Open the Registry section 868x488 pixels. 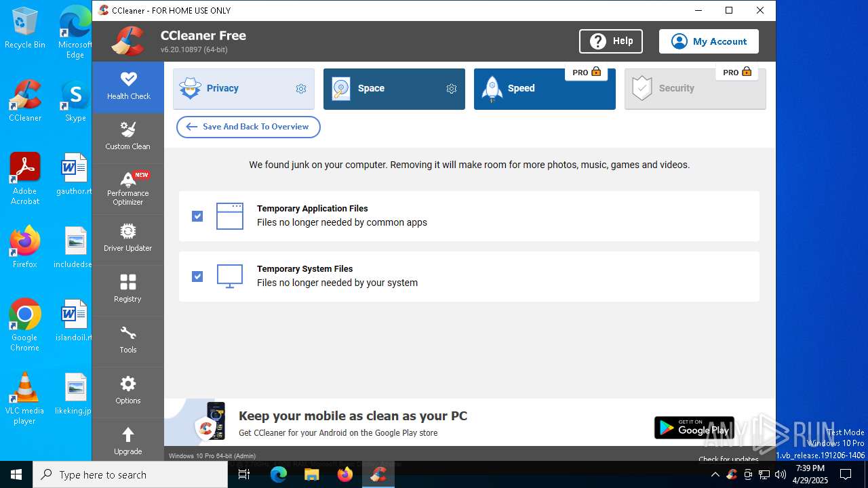[128, 290]
